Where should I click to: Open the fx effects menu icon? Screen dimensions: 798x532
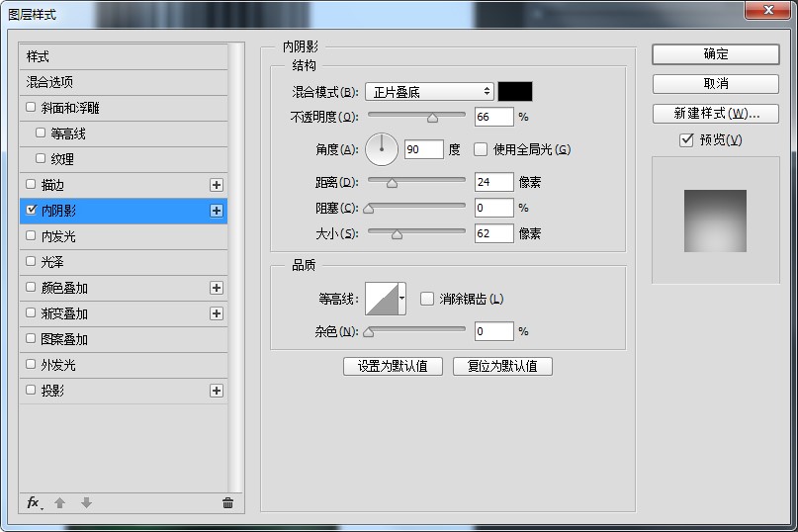(x=35, y=503)
